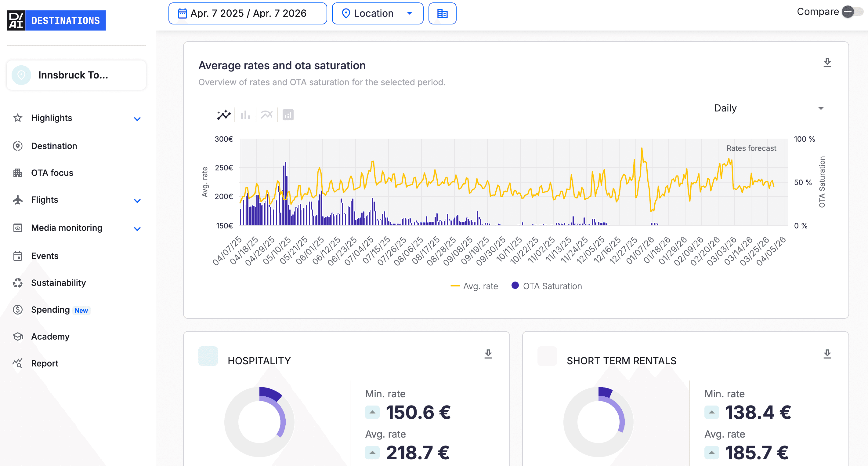Image resolution: width=868 pixels, height=466 pixels.
Task: Open the Flights menu item
Action: coord(77,200)
